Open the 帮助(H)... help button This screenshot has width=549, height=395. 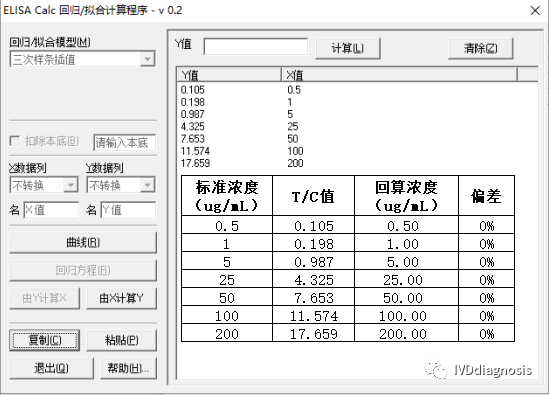(128, 368)
